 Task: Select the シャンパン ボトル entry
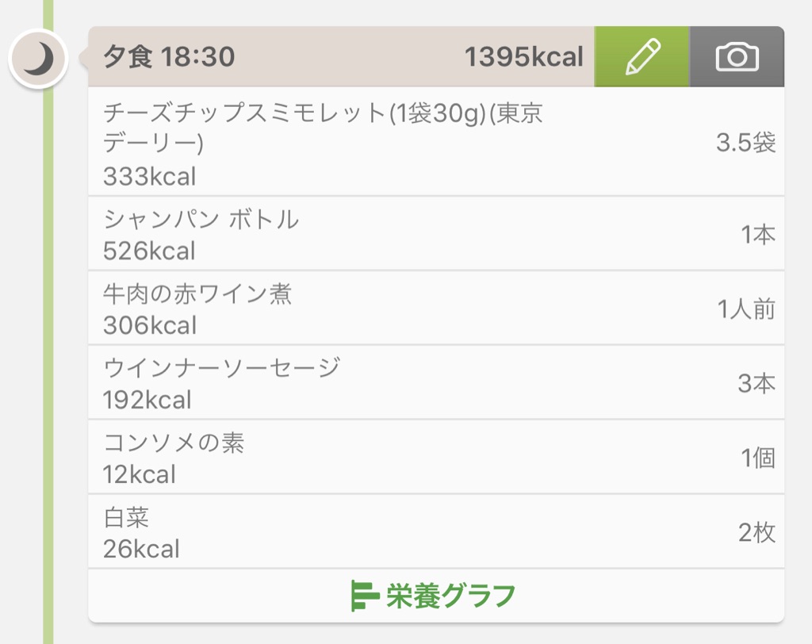click(x=436, y=234)
